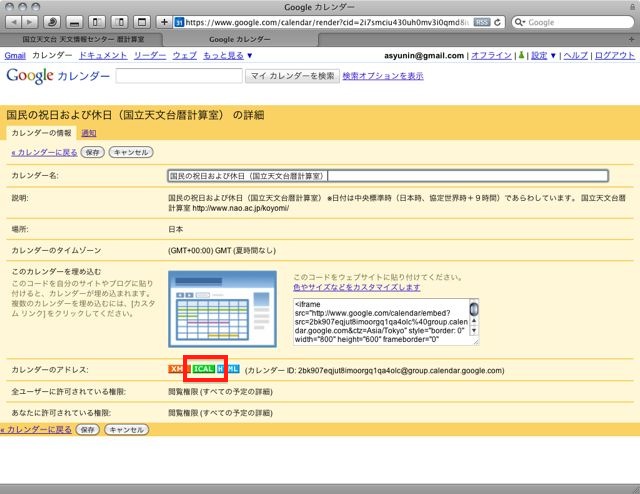Go forward with Safari's forward arrow
The image size is (640, 494).
pyautogui.click(x=30, y=22)
